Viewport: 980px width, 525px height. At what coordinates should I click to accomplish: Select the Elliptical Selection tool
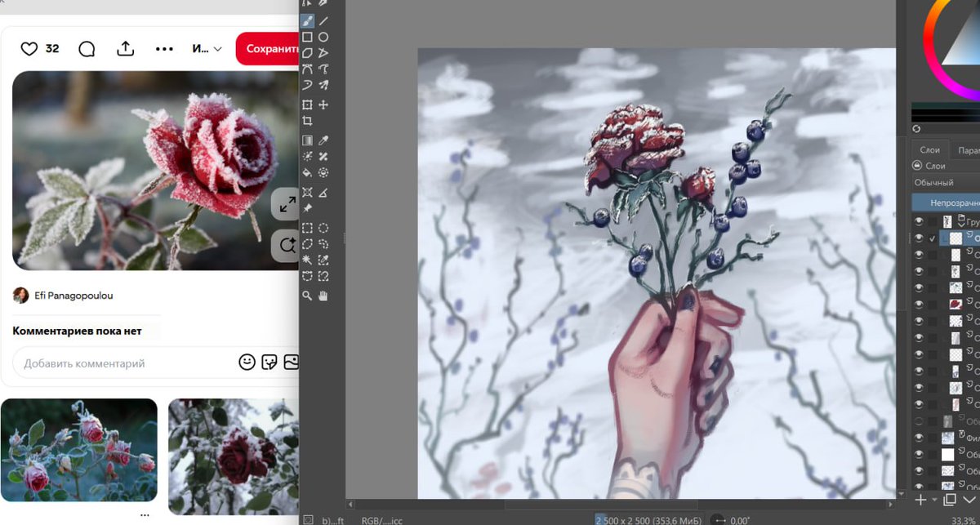point(323,229)
